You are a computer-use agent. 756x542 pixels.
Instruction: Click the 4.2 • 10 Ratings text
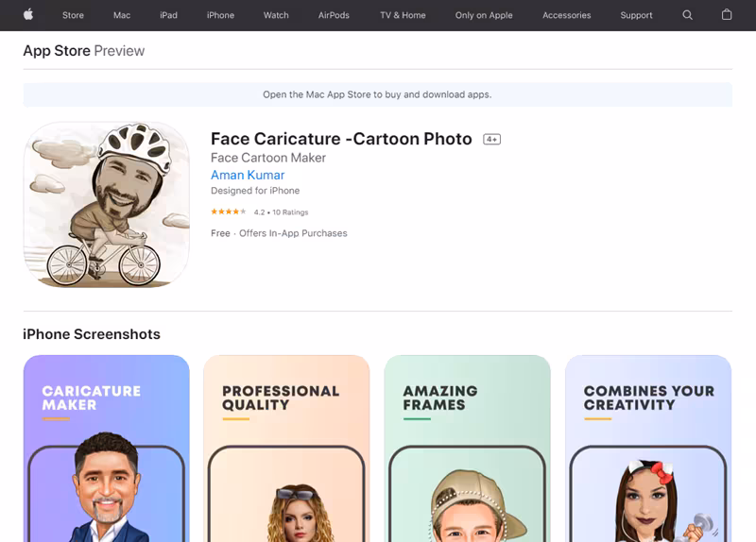coord(281,212)
